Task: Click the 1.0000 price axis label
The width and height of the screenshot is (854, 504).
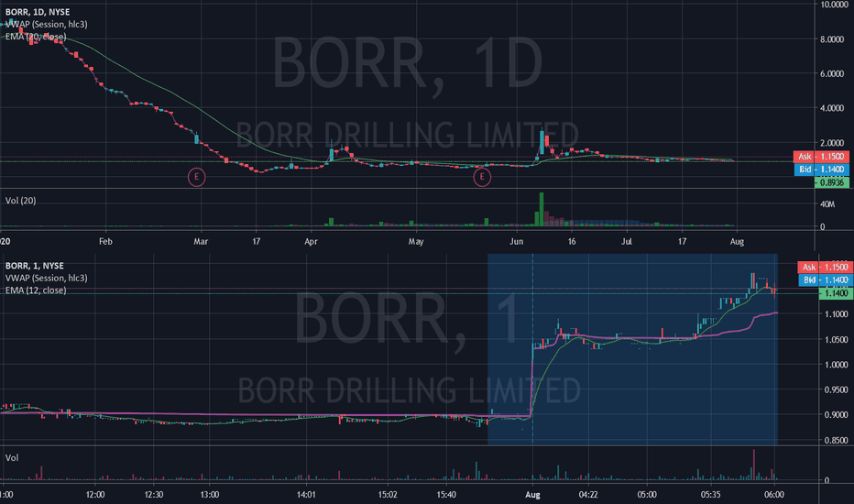Action: pos(836,365)
